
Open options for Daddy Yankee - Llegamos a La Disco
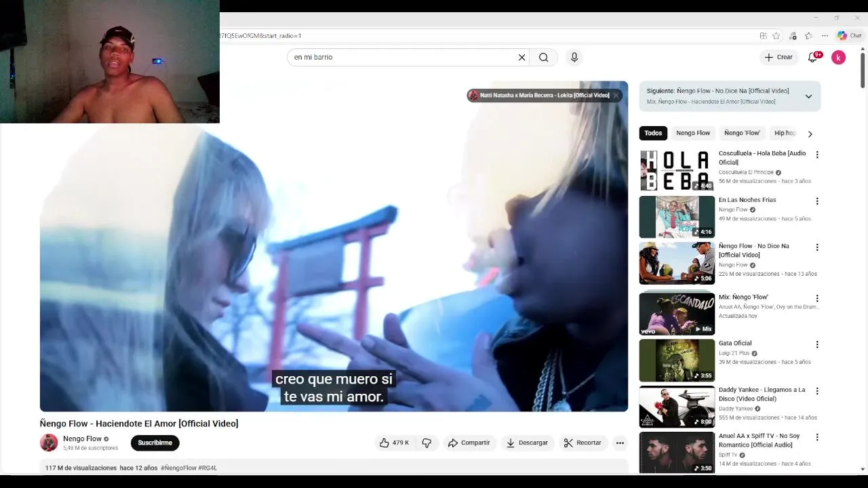pyautogui.click(x=817, y=391)
